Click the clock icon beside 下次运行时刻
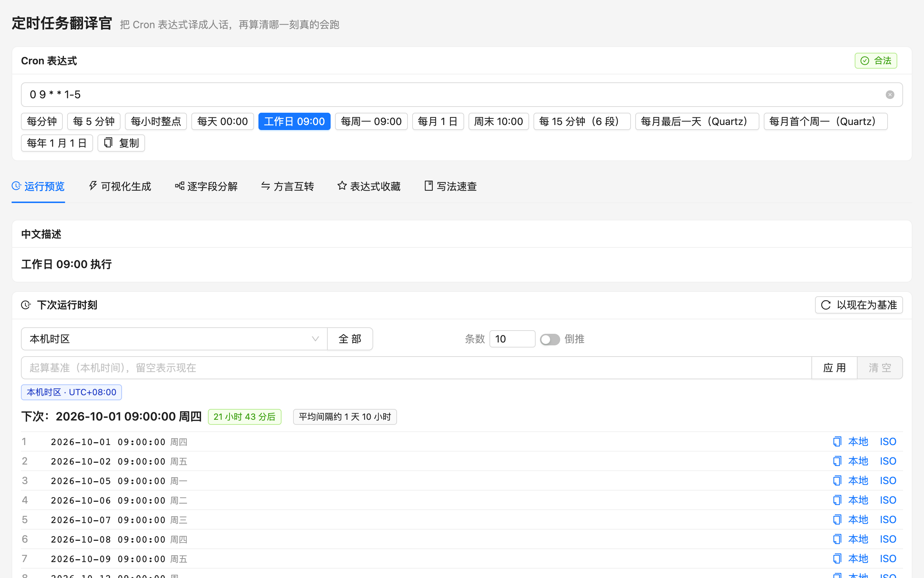The height and width of the screenshot is (578, 924). tap(26, 305)
